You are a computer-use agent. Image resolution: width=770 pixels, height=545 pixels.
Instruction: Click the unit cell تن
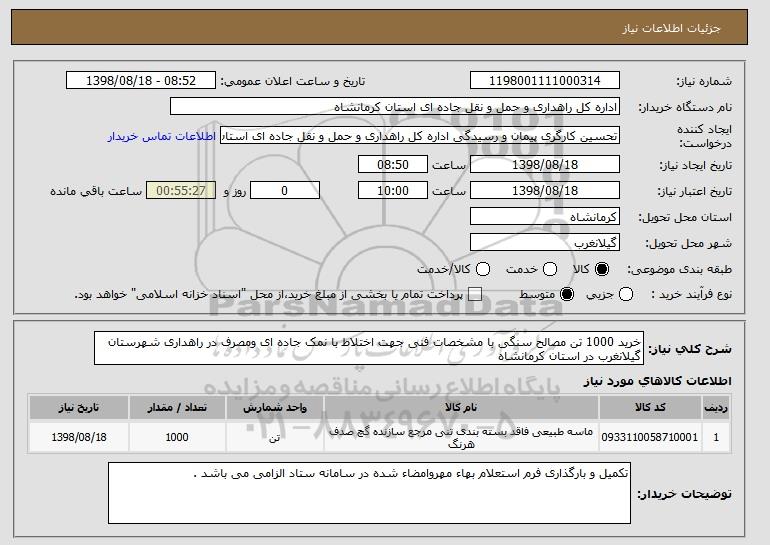pyautogui.click(x=275, y=437)
